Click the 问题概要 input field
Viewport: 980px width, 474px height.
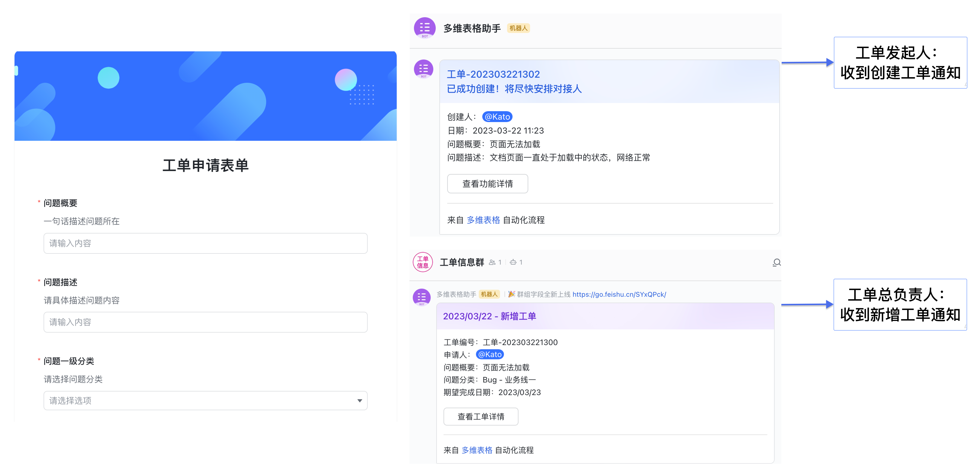coord(205,243)
